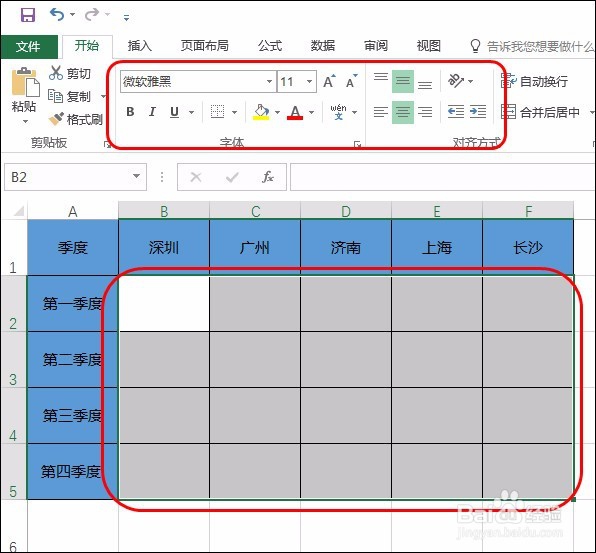Click the cell containing 济南
Viewport: 596px width, 553px height.
coord(346,247)
